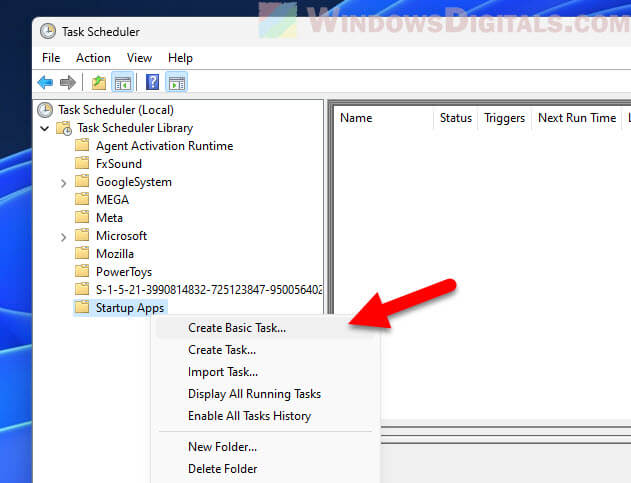Sort by the Name column header
The height and width of the screenshot is (483, 631).
[x=384, y=118]
